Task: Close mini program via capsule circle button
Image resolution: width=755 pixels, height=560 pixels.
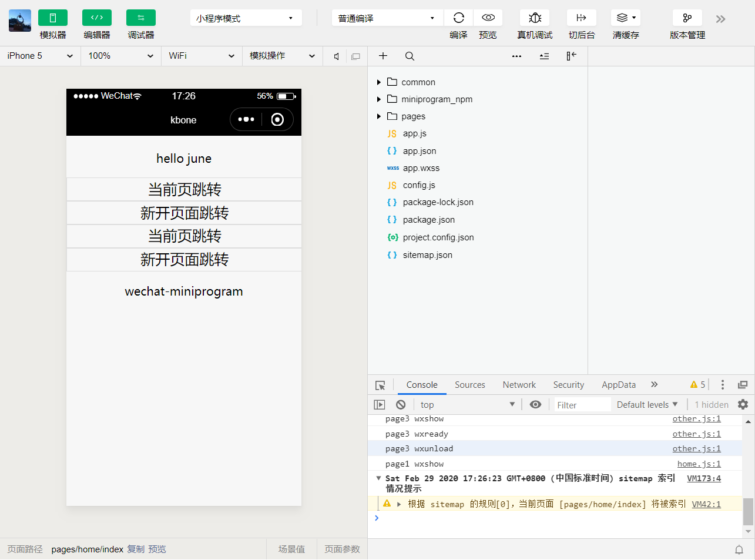Action: coord(277,119)
